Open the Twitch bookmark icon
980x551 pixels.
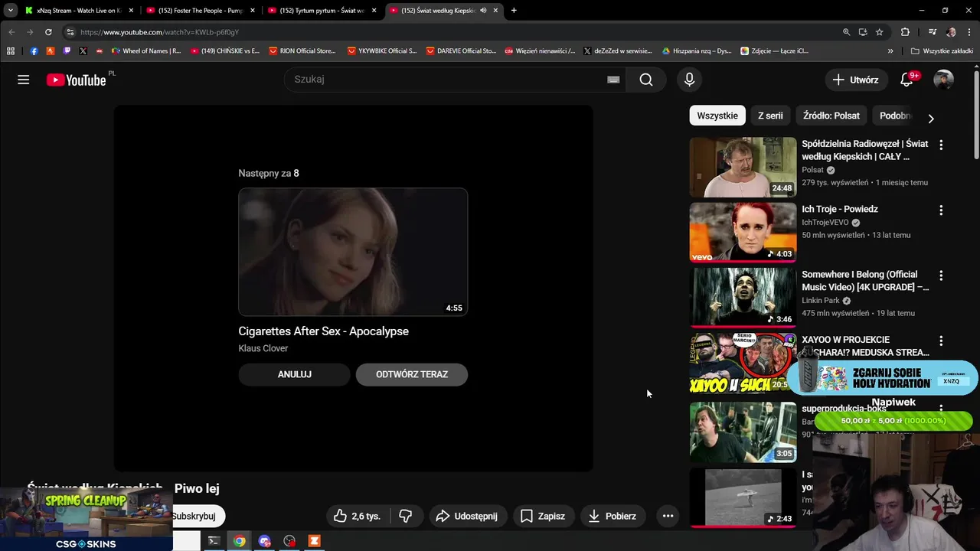[x=67, y=51]
